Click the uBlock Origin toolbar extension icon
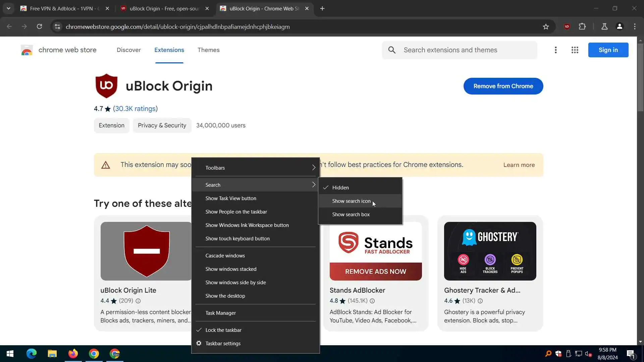Screen dimensions: 644x362 click(567, 26)
